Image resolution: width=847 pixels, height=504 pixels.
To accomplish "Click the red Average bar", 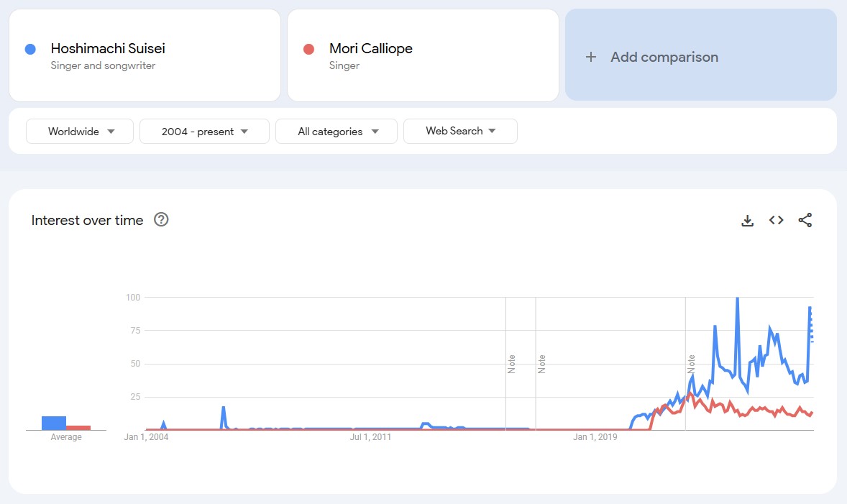I will tap(78, 428).
